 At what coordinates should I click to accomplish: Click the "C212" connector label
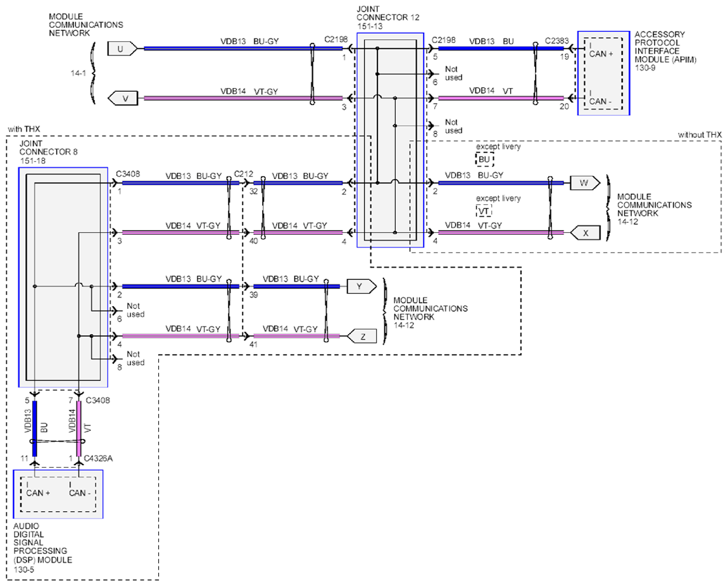pyautogui.click(x=243, y=174)
